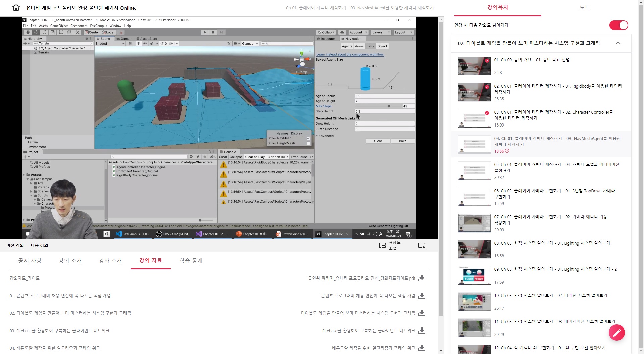The height and width of the screenshot is (354, 644).
Task: Switch to the 노트 tab
Action: [x=585, y=8]
